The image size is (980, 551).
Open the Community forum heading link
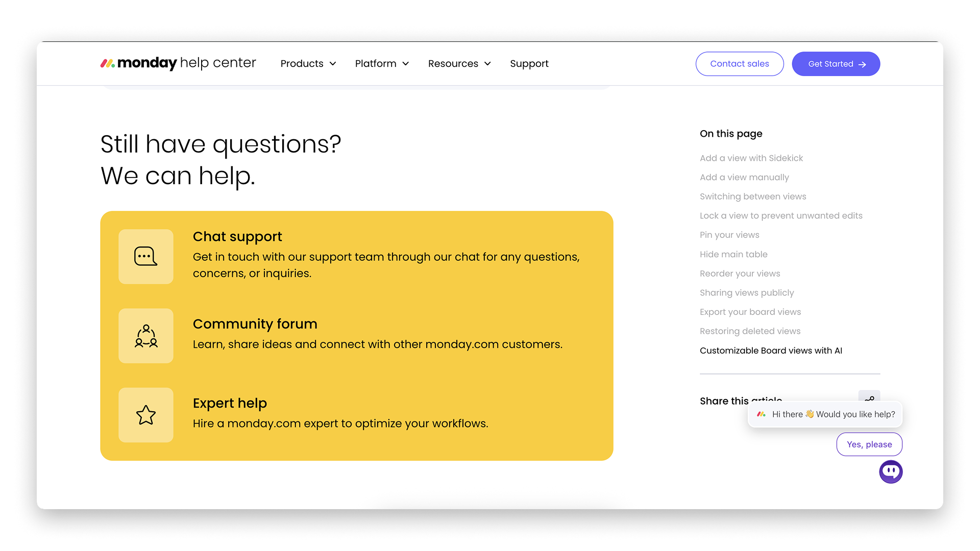point(255,324)
